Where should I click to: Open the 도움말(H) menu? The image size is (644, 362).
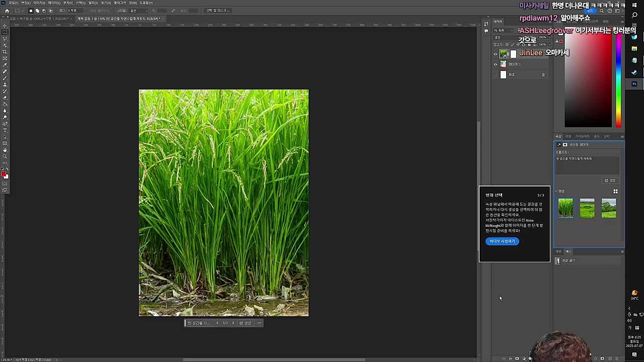tap(146, 3)
